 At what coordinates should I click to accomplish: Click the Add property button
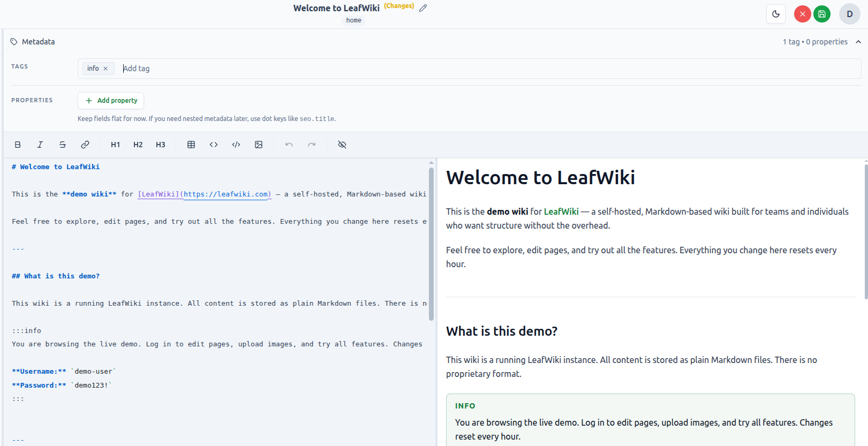pos(111,101)
